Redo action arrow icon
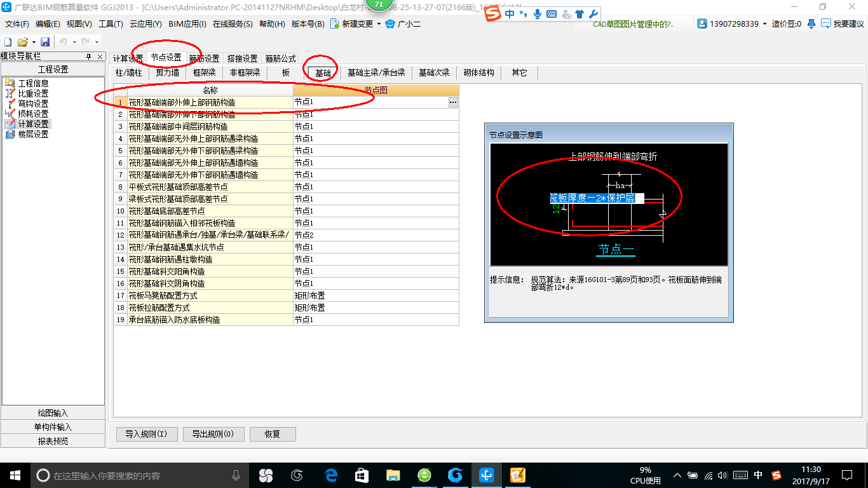The height and width of the screenshot is (488, 868). coord(85,42)
